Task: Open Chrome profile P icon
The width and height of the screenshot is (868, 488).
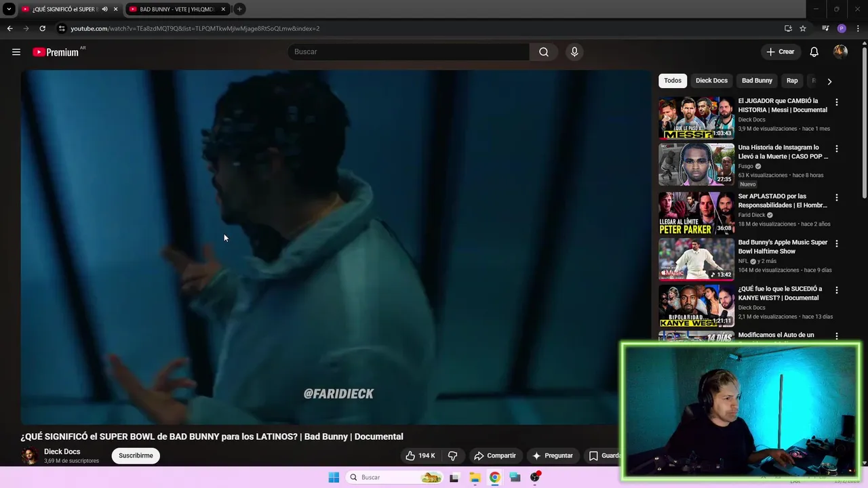Action: (x=842, y=28)
